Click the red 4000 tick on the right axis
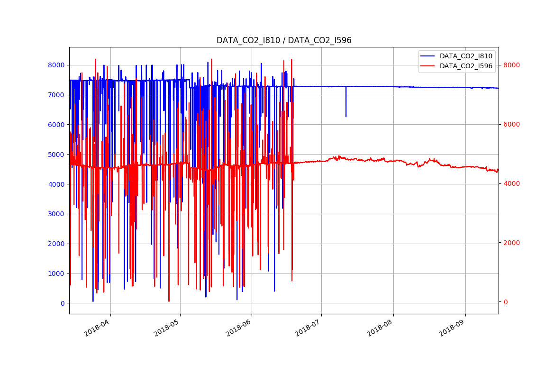554x392 pixels. click(x=511, y=184)
